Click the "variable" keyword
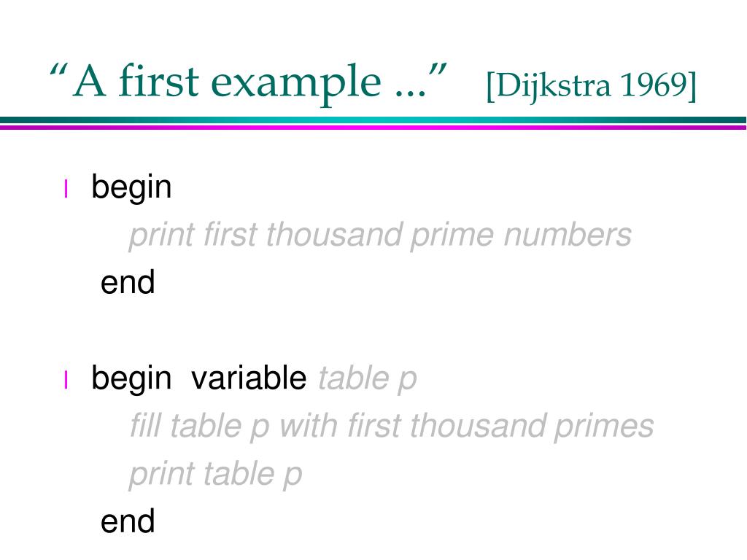Screen dimensions: 747x560 [249, 378]
